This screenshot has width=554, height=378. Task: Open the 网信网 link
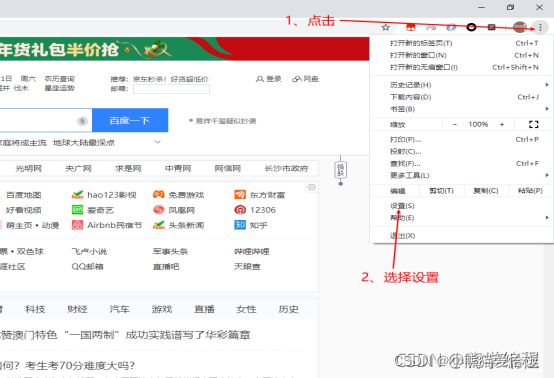pos(228,169)
